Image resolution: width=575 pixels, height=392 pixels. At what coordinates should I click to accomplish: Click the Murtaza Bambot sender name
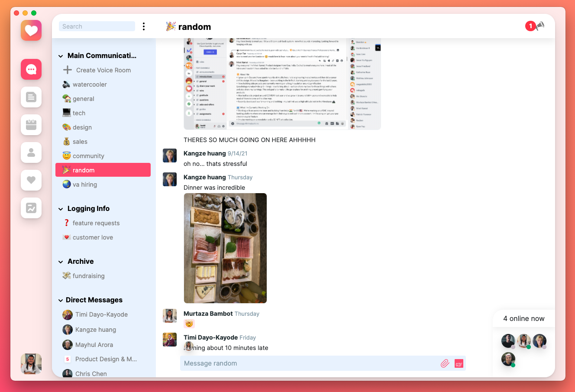pyautogui.click(x=208, y=314)
